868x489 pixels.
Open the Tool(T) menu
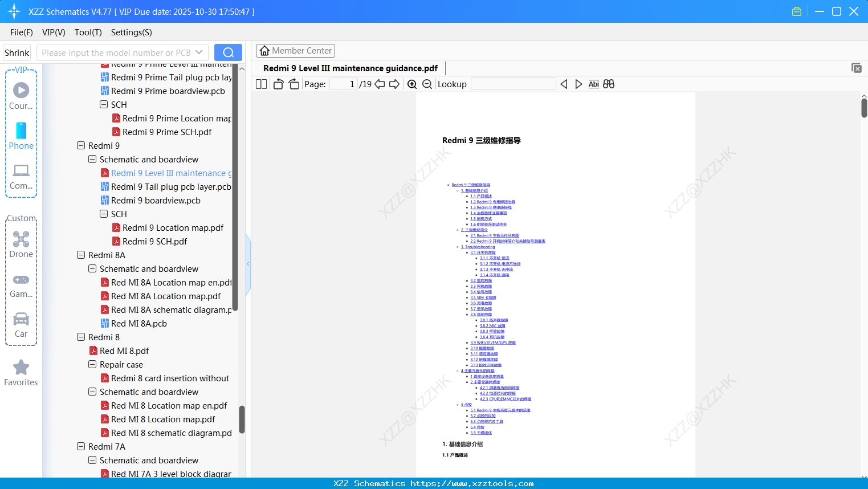coord(88,32)
